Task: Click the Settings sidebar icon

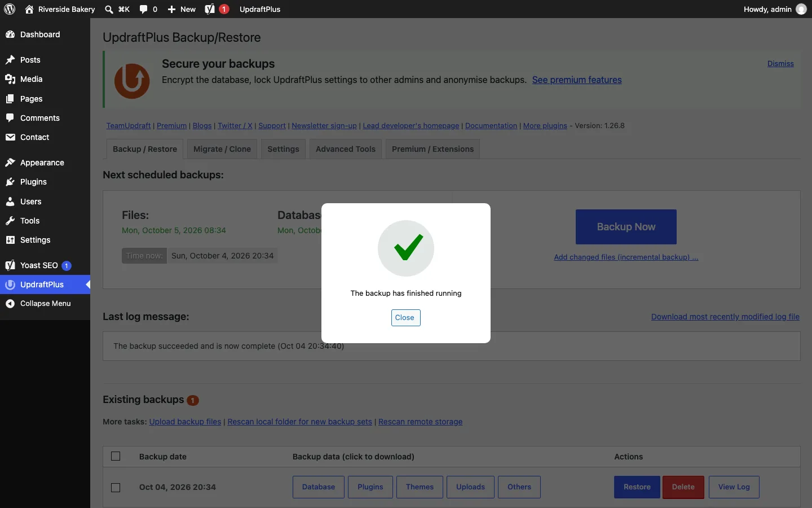Action: pos(10,240)
